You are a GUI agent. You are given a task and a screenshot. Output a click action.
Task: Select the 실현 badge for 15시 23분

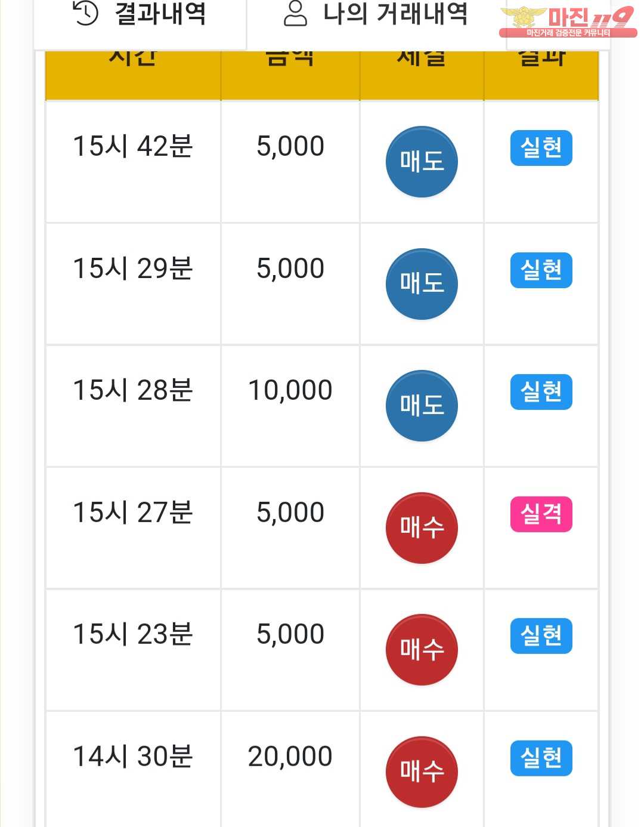click(541, 636)
